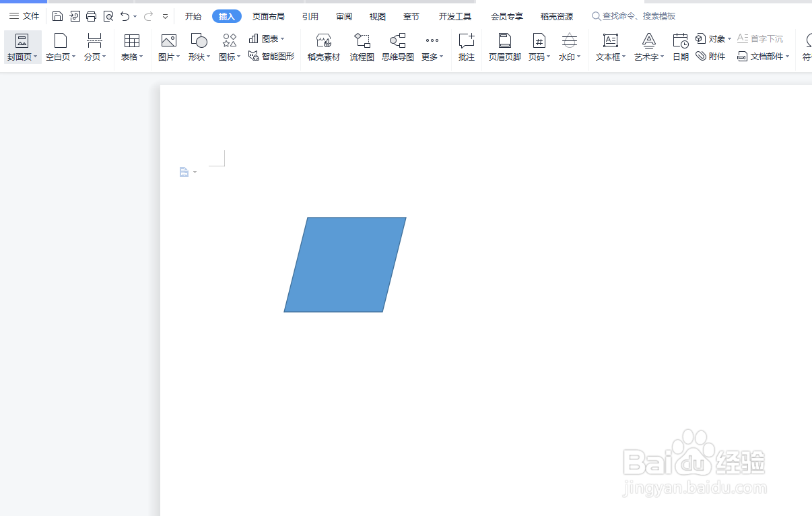Insert 页码 page number
The image size is (812, 516).
539,47
